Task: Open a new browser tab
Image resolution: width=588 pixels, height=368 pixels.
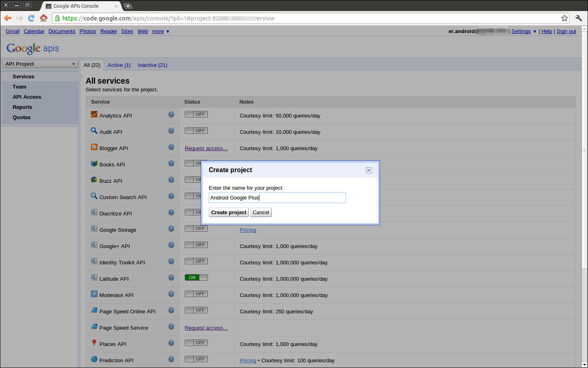Action: tap(128, 6)
